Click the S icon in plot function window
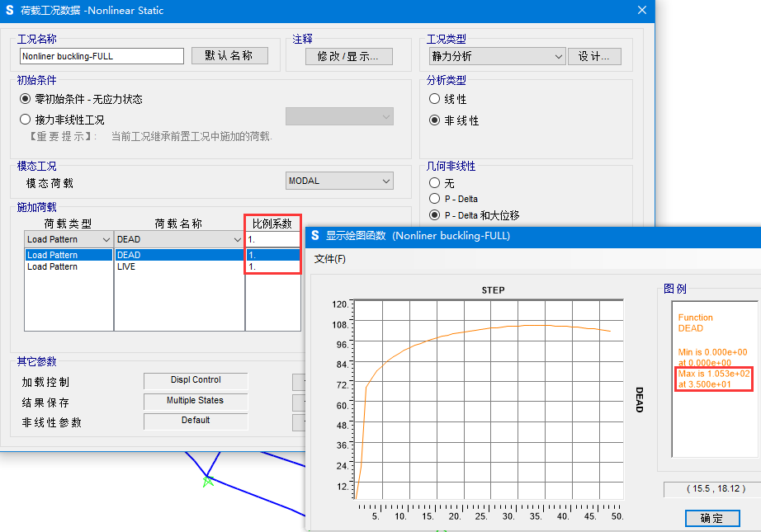The height and width of the screenshot is (532, 761). point(314,236)
